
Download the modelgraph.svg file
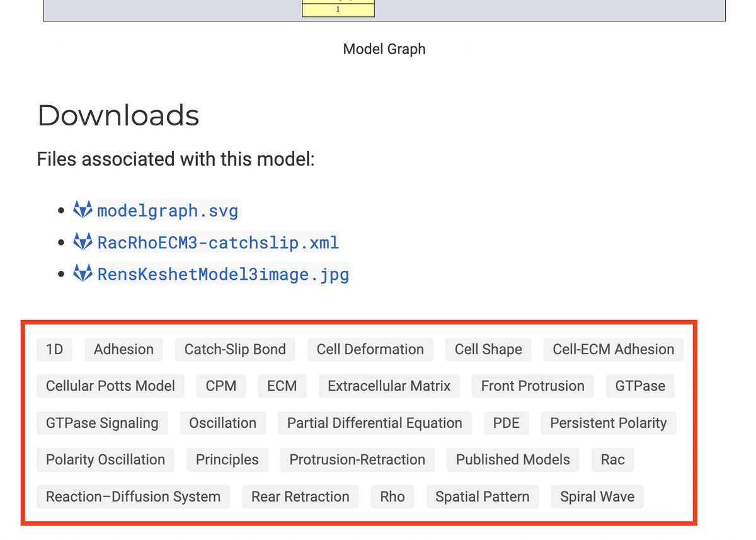pos(168,210)
